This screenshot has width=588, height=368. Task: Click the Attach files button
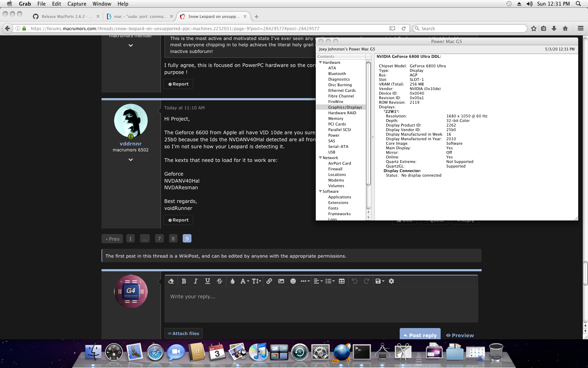[183, 334]
